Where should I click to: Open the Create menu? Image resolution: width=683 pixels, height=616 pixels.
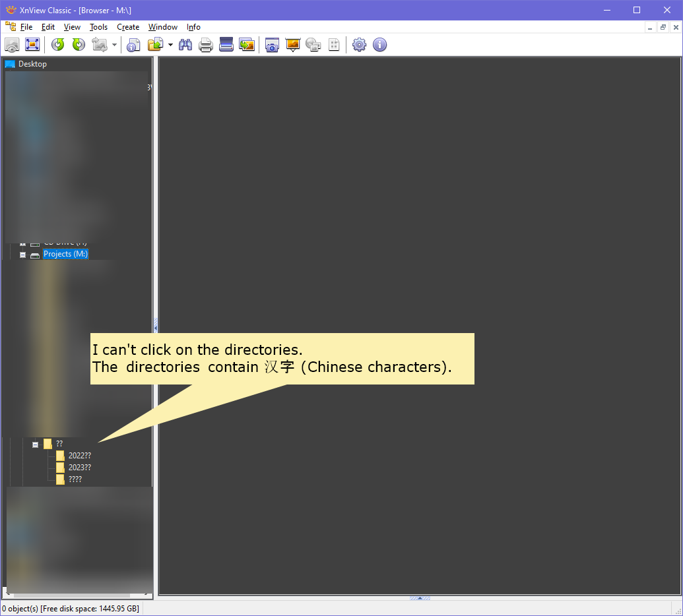(x=128, y=27)
